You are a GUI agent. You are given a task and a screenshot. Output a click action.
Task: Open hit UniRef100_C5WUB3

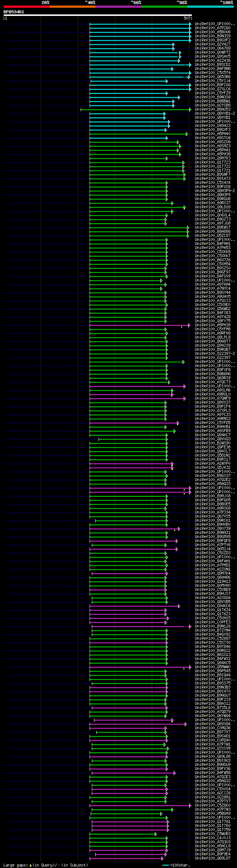point(213,833)
